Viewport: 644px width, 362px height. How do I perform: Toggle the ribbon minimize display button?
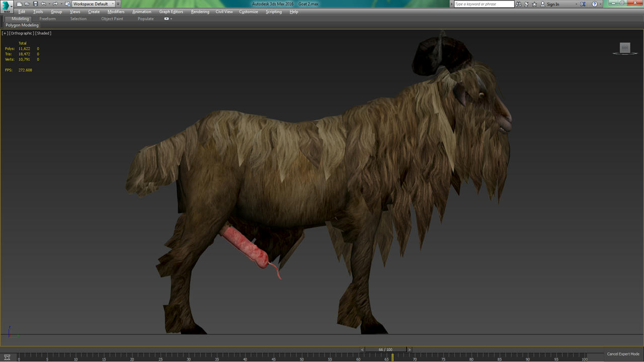click(167, 19)
